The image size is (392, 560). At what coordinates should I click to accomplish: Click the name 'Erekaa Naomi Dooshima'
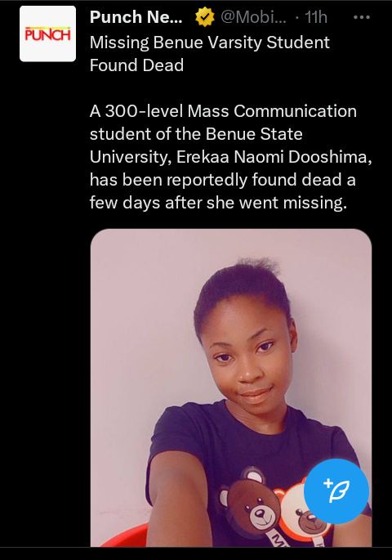pyautogui.click(x=271, y=157)
